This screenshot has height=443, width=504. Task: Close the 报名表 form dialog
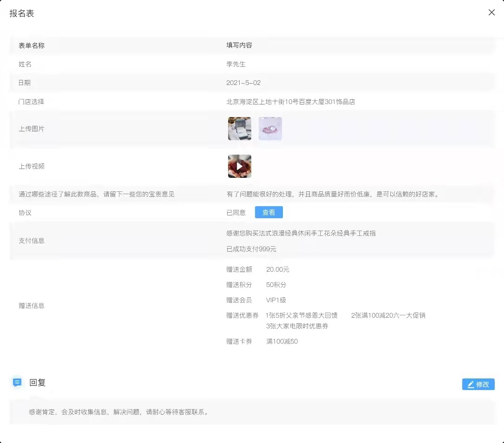pos(491,13)
